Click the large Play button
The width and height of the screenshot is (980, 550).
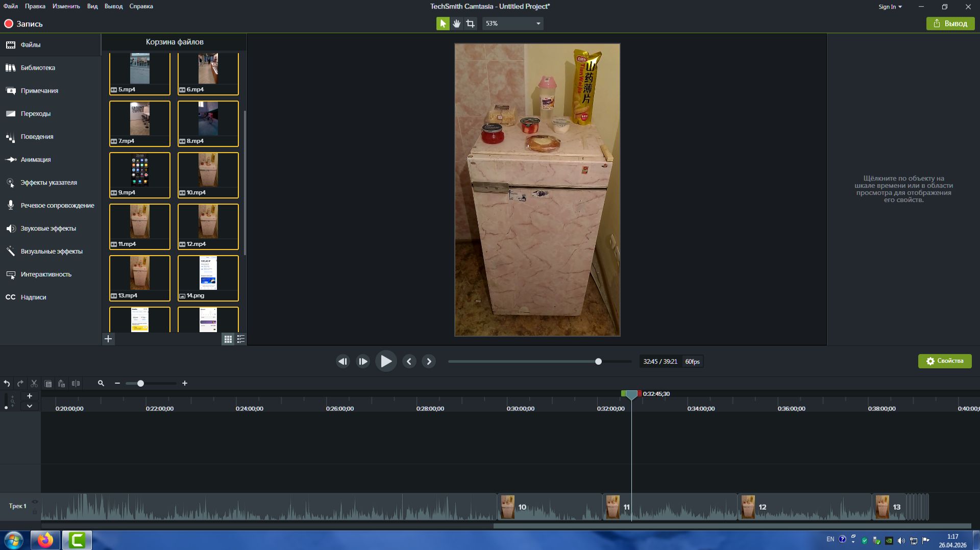click(386, 361)
